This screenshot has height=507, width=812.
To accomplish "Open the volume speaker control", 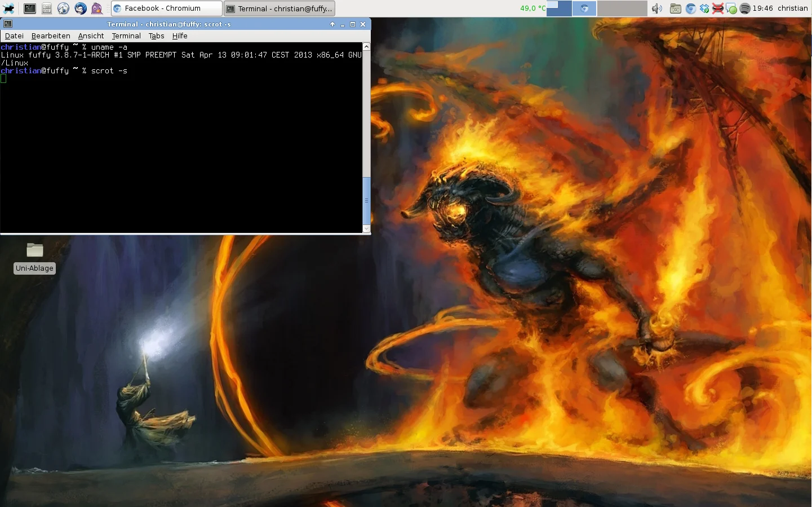I will [x=657, y=8].
